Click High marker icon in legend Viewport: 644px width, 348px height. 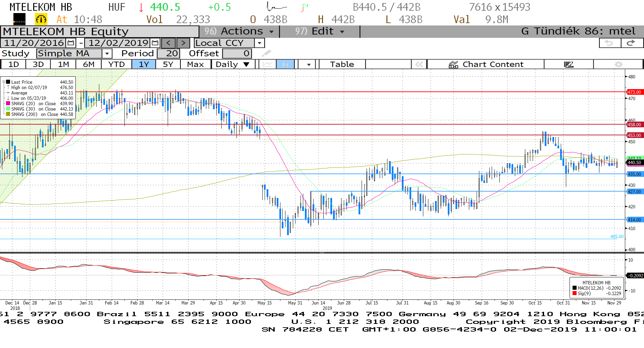[8, 87]
